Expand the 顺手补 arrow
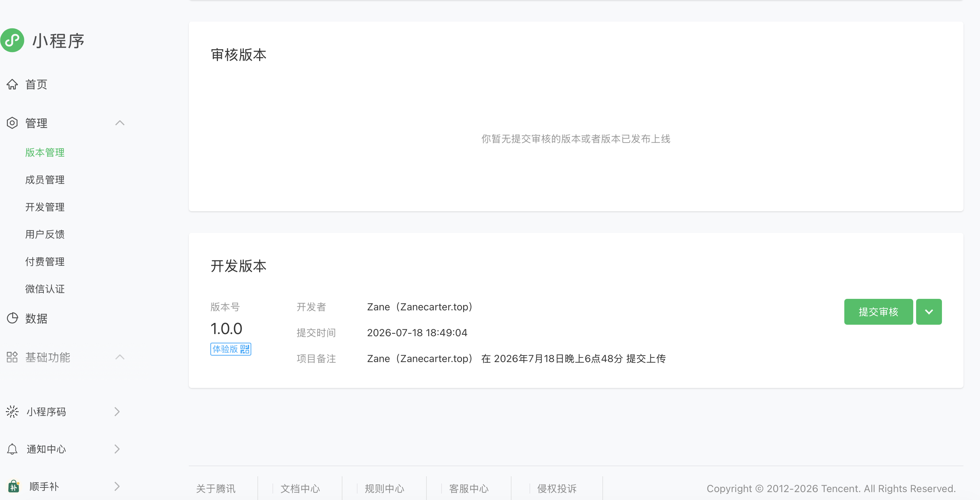980x500 pixels. [117, 486]
